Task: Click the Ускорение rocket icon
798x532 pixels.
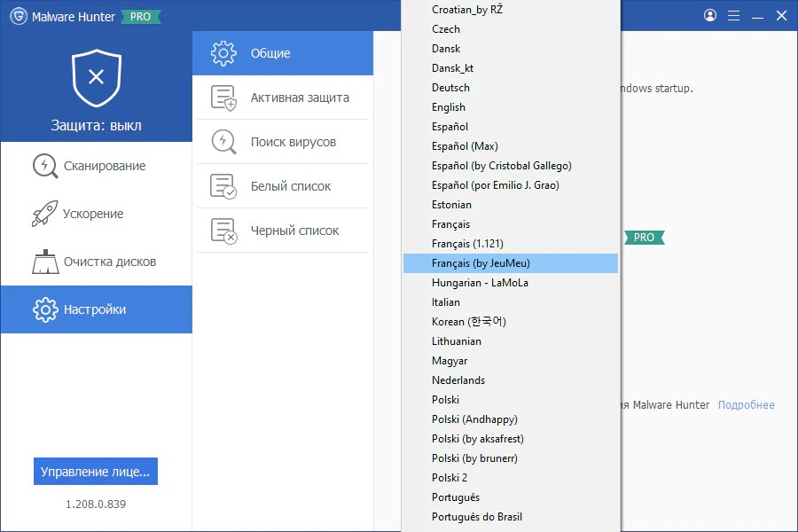Action: [x=44, y=214]
